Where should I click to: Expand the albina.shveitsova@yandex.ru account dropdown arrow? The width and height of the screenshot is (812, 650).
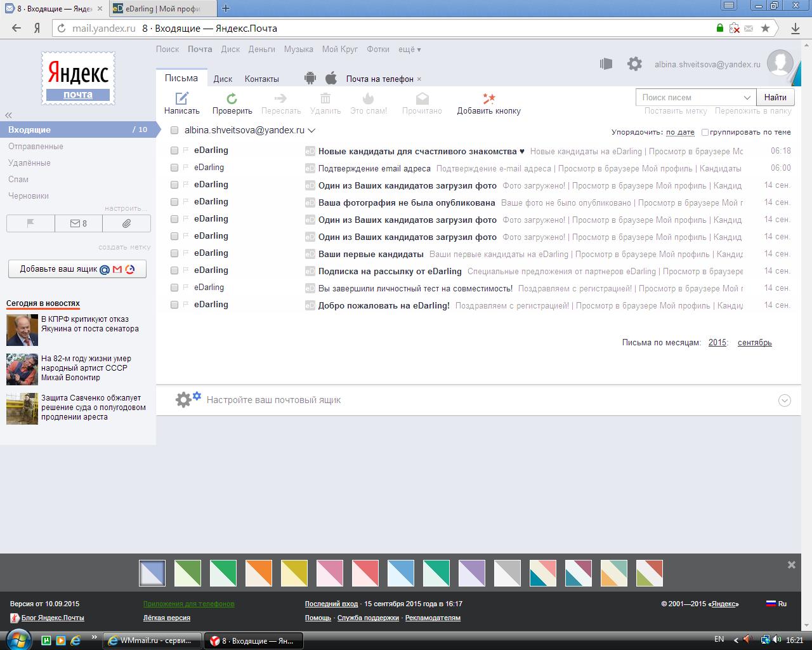tap(311, 131)
